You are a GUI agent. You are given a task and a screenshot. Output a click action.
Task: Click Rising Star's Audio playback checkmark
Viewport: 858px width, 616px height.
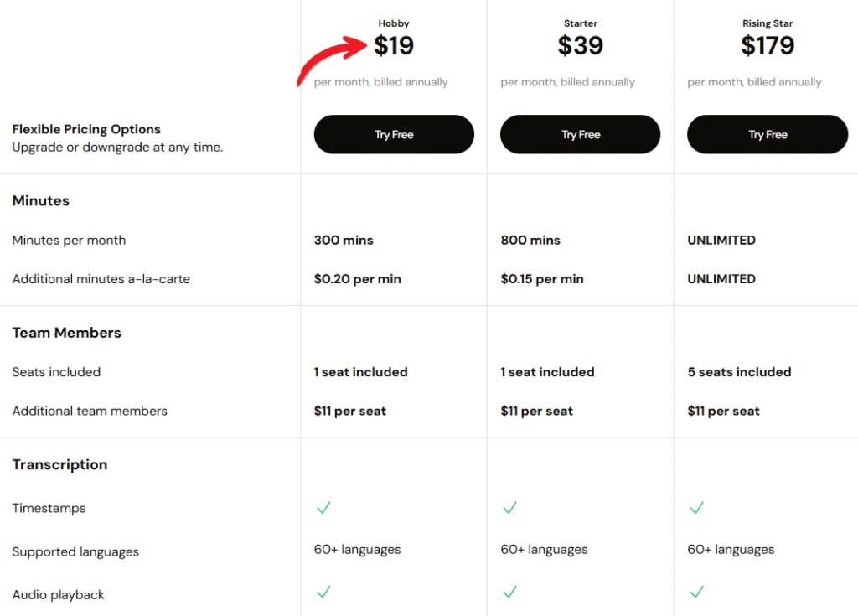(697, 593)
